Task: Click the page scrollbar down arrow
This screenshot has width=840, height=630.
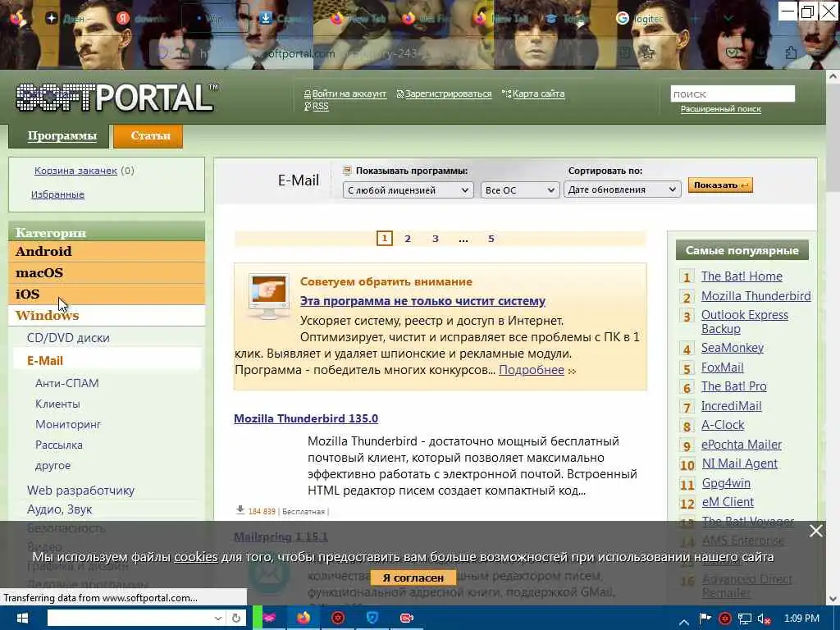Action: (833, 599)
